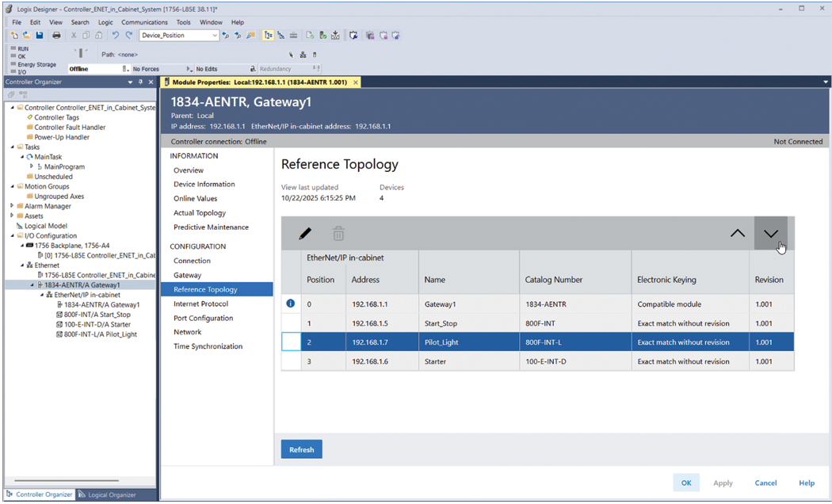Click the shield wrench security icon
This screenshot has height=504, width=832.
(x=353, y=36)
